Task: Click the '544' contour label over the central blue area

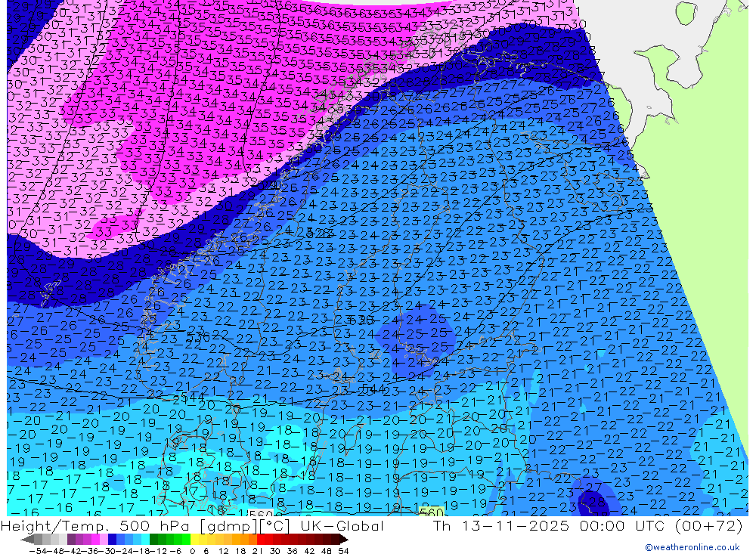Action: coord(373,388)
